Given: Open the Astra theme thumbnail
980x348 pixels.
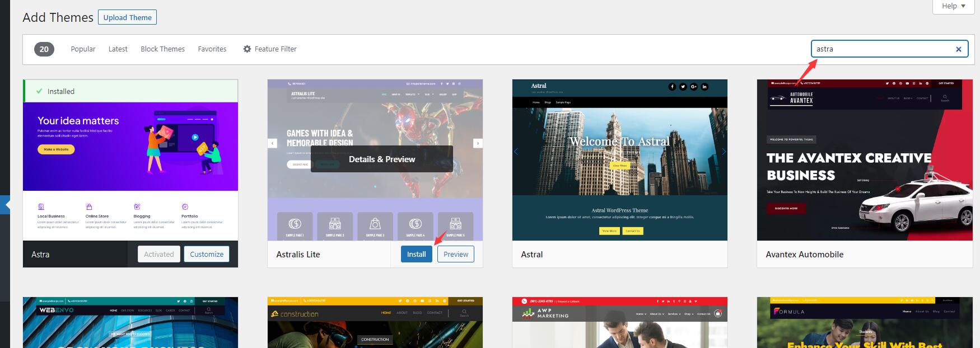Looking at the screenshot, I should coord(130,171).
